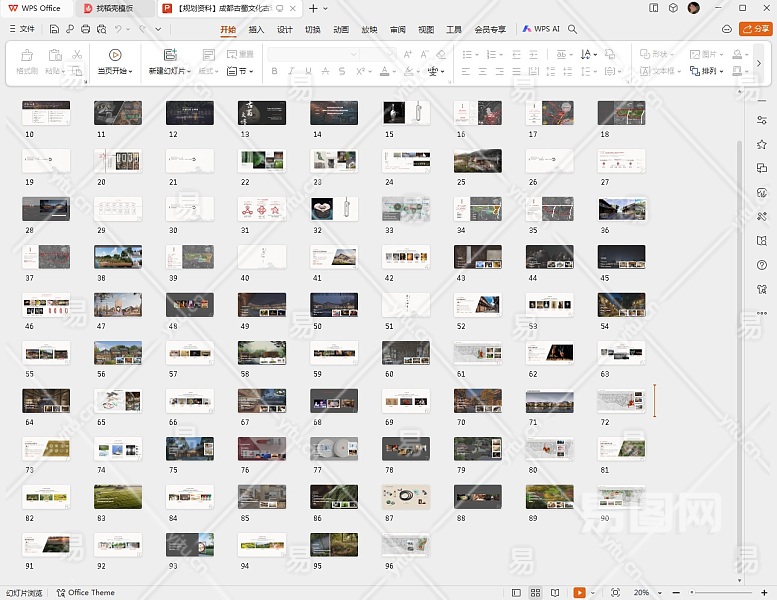The image size is (777, 600).
Task: Click the orange 分享 share button
Action: pyautogui.click(x=755, y=29)
